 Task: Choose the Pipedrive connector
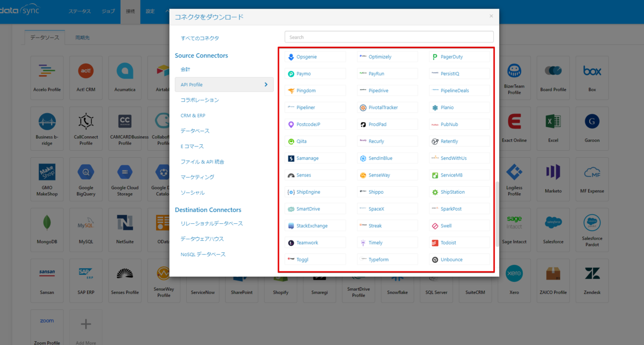click(x=387, y=91)
